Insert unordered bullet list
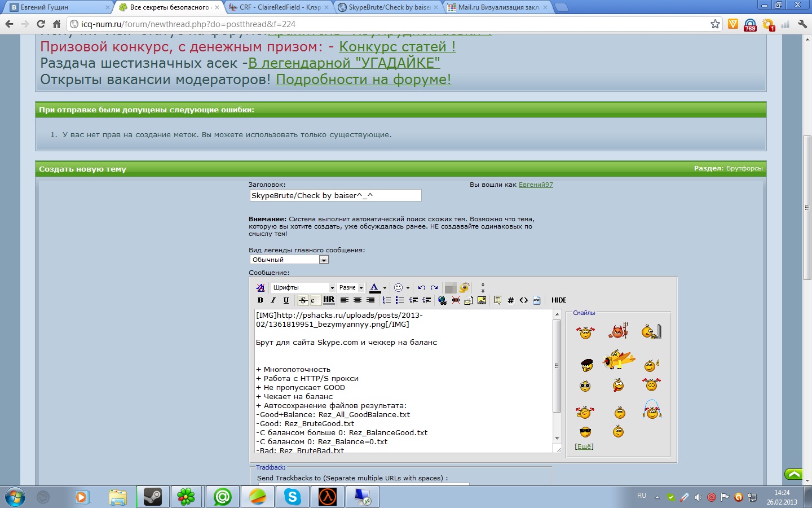This screenshot has width=812, height=508. click(x=400, y=300)
